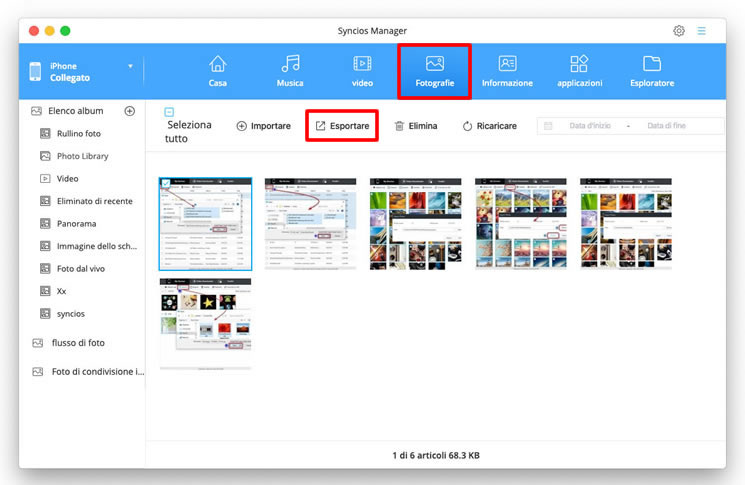Image resolution: width=745 pixels, height=485 pixels.
Task: Open Xx album
Action: tap(61, 291)
